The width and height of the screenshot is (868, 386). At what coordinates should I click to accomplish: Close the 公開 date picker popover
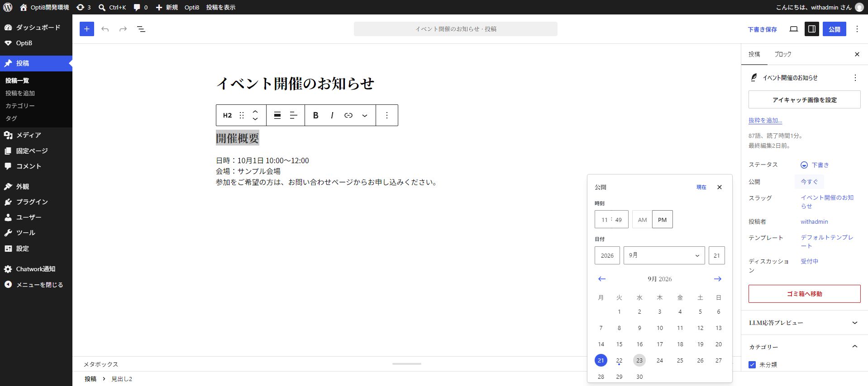click(x=720, y=187)
